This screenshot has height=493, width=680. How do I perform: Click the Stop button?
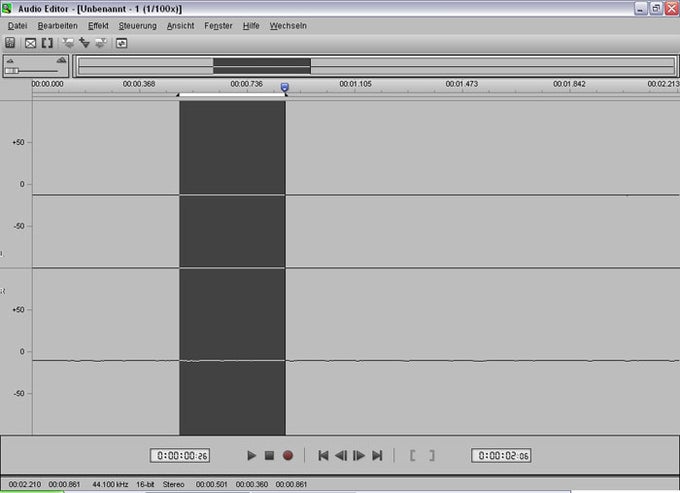pyautogui.click(x=269, y=455)
